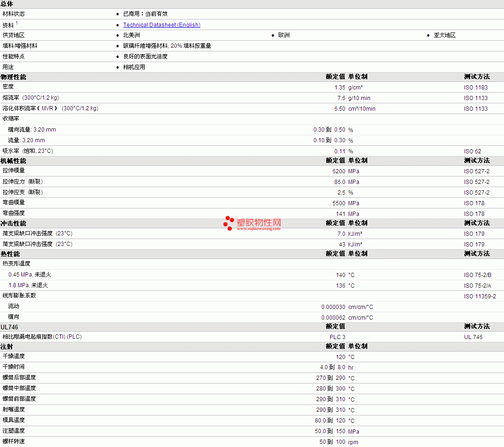Click ISO 75-2/B test method

point(478,275)
